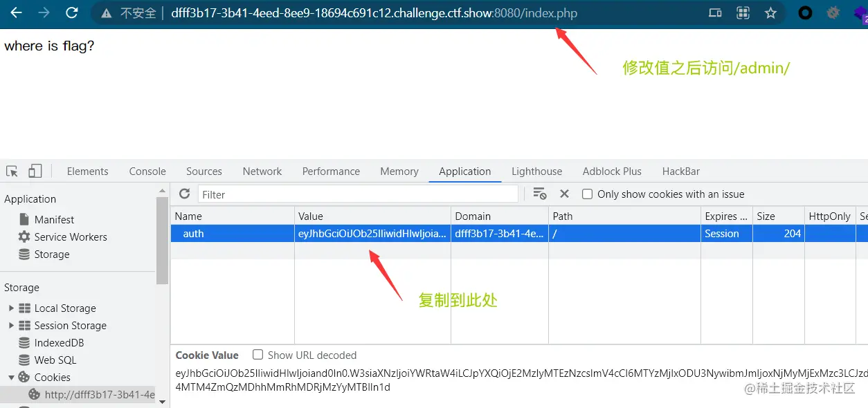Switch to the Console tab
Screen dimensions: 868x408
pos(147,171)
